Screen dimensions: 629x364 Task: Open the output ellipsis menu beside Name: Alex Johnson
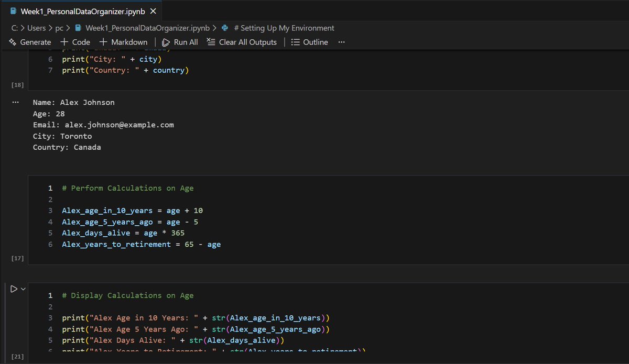pos(16,103)
